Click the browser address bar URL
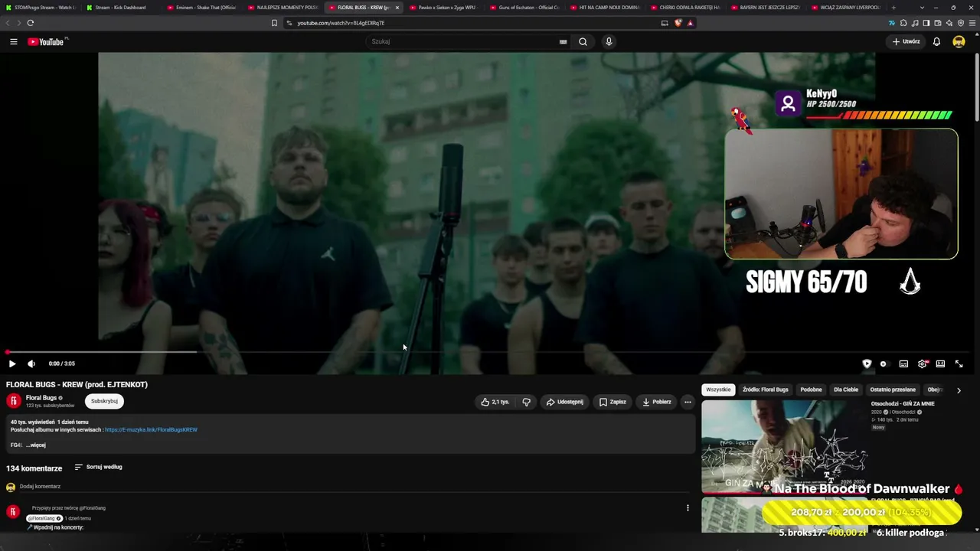The width and height of the screenshot is (980, 551). [341, 23]
